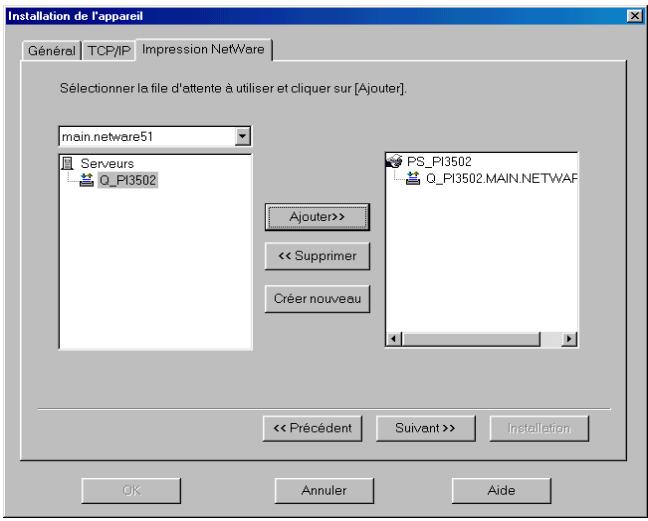648x521 pixels.
Task: Click the right list's scroll-right arrow
Action: [x=569, y=339]
